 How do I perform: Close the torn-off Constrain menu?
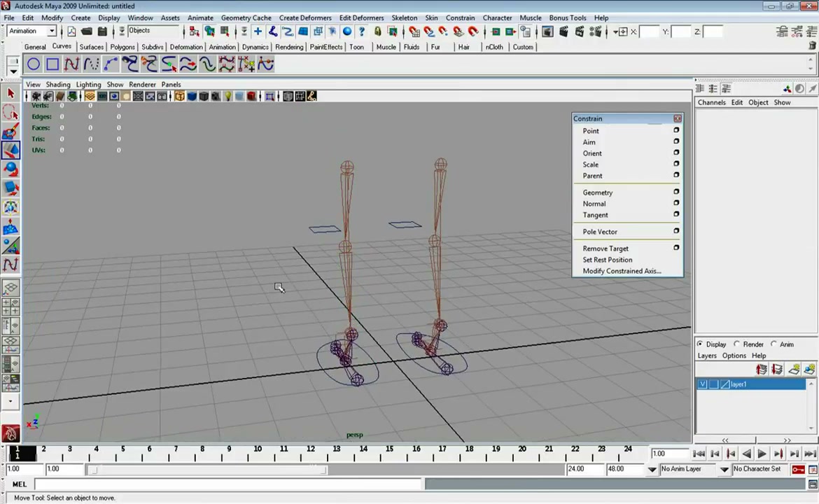coord(678,118)
